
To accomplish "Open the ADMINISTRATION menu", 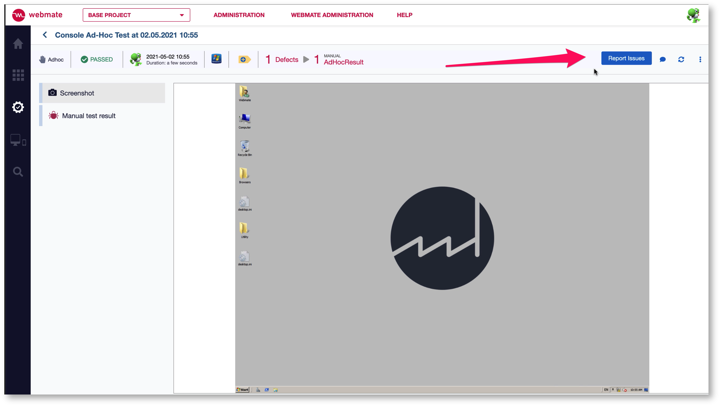I will pos(239,15).
